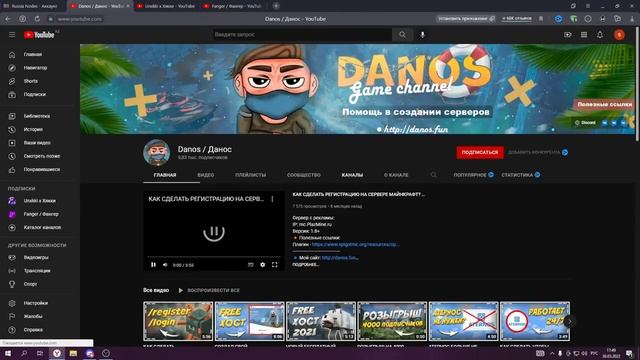Expand description with ПОДРОБНЕЕ

[306, 264]
